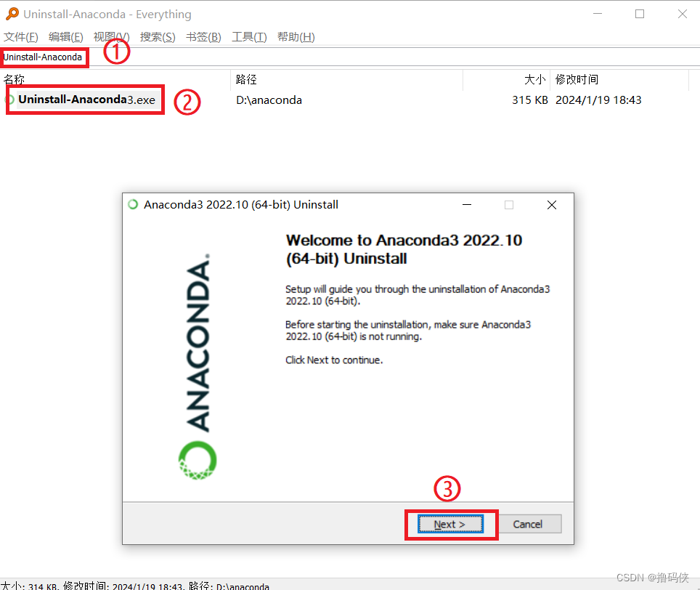Viewport: 700px width, 590px height.
Task: Click the Anaconda icon beside Uninstall-Anaconda3.exe
Action: pyautogui.click(x=11, y=100)
